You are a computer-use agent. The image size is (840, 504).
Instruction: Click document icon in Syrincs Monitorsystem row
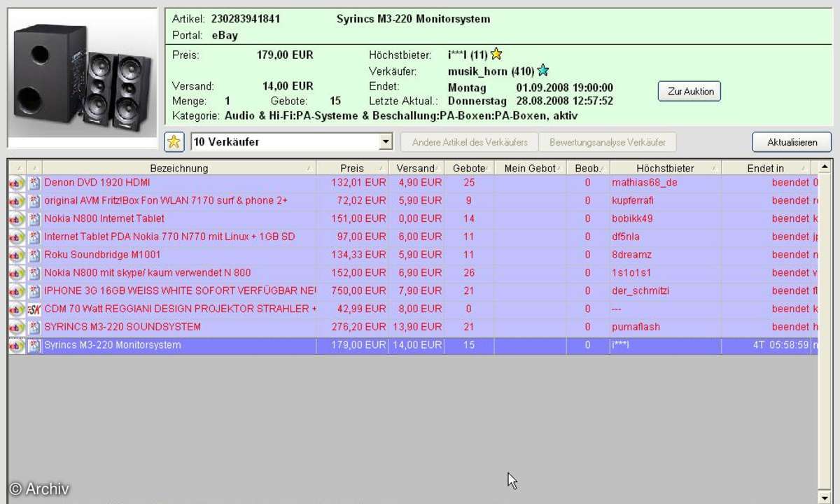(x=34, y=345)
